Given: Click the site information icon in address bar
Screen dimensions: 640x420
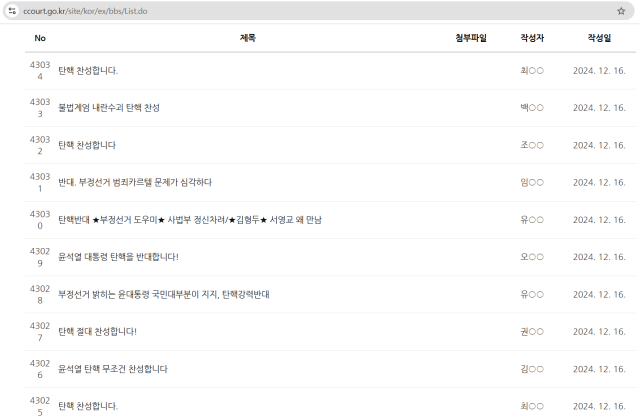Looking at the screenshot, I should coord(12,10).
